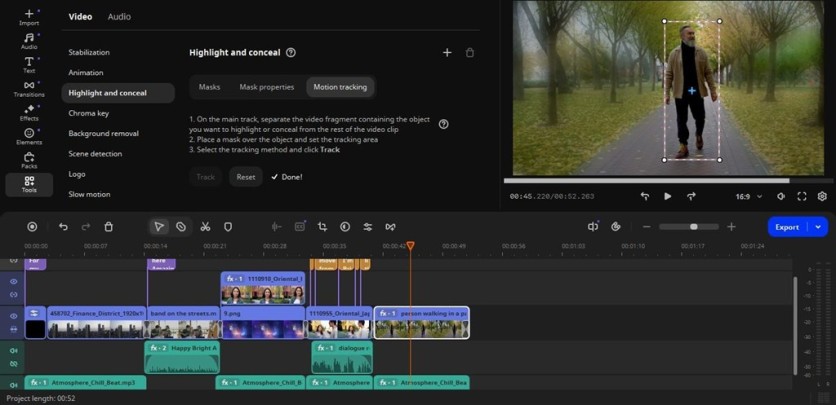Viewport: 836px width, 405px height.
Task: Activate the select arrow tool in toolbar
Action: pos(159,227)
